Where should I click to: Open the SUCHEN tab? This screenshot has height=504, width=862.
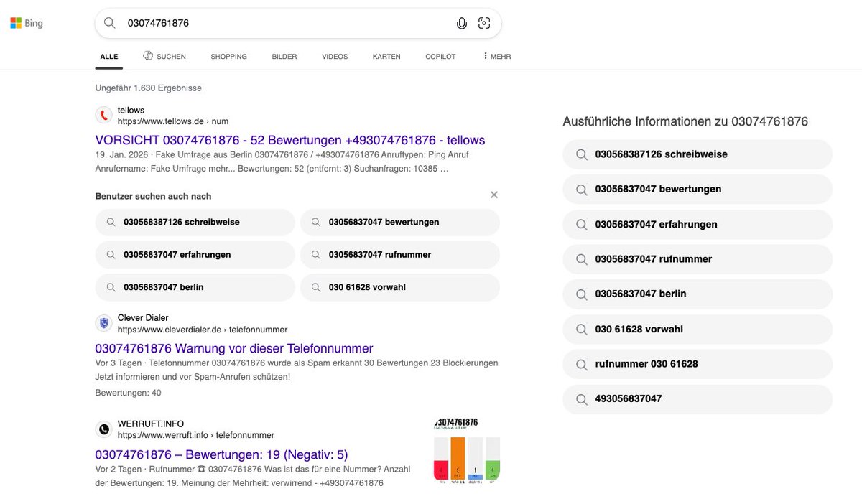coord(164,57)
